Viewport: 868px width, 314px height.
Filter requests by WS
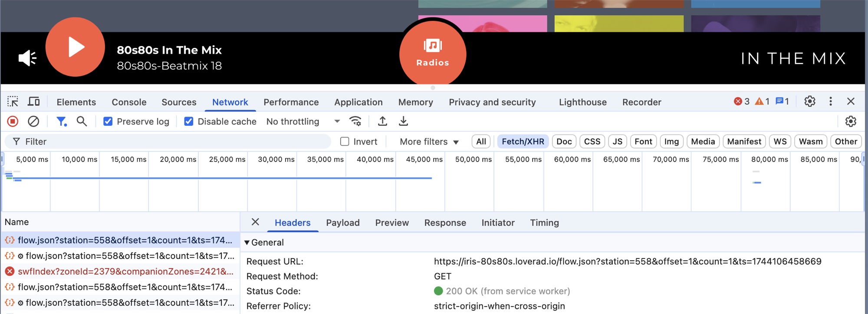tap(780, 141)
